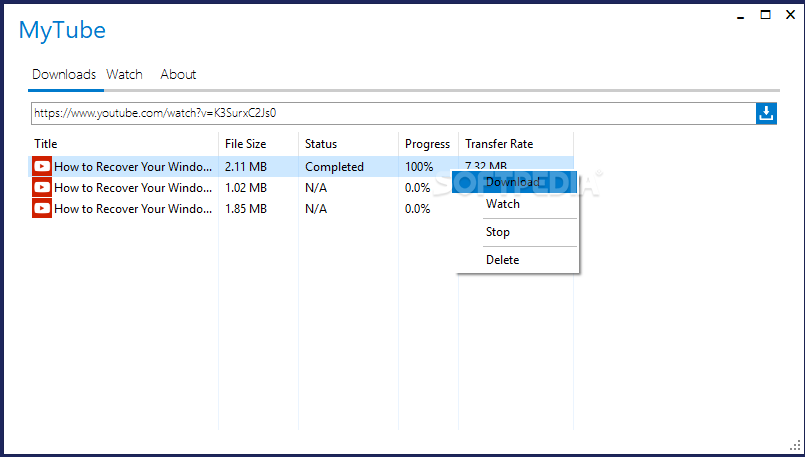Click YouTube icon on the 1.85 MB row
The width and height of the screenshot is (805, 457).
(42, 208)
